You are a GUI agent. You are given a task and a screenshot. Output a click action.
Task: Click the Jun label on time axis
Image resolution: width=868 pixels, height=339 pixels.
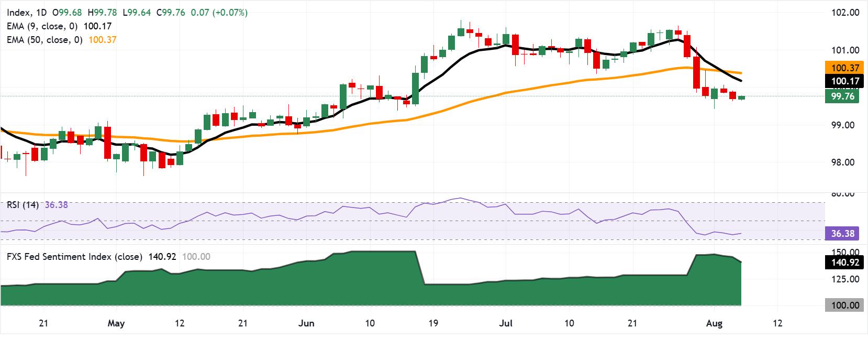[306, 323]
